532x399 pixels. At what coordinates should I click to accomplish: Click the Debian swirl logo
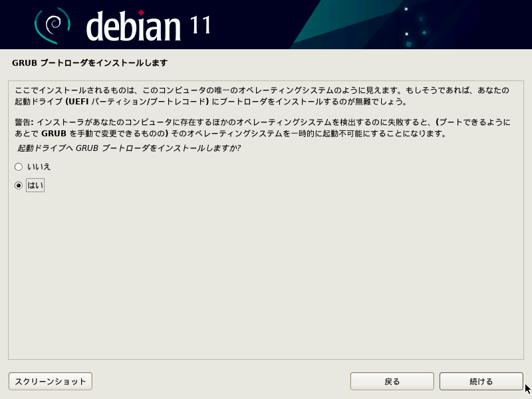coord(53,25)
